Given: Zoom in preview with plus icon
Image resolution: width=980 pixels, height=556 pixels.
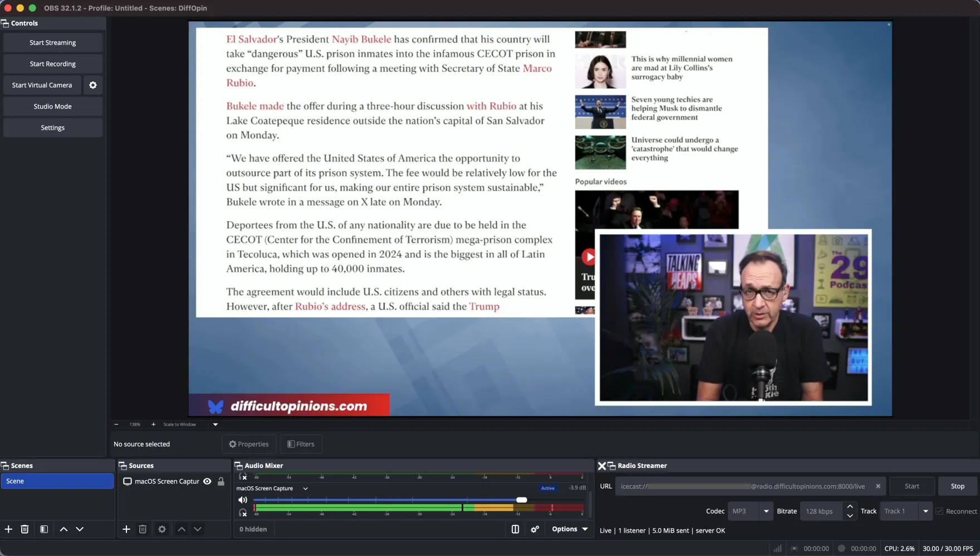Looking at the screenshot, I should tap(154, 425).
